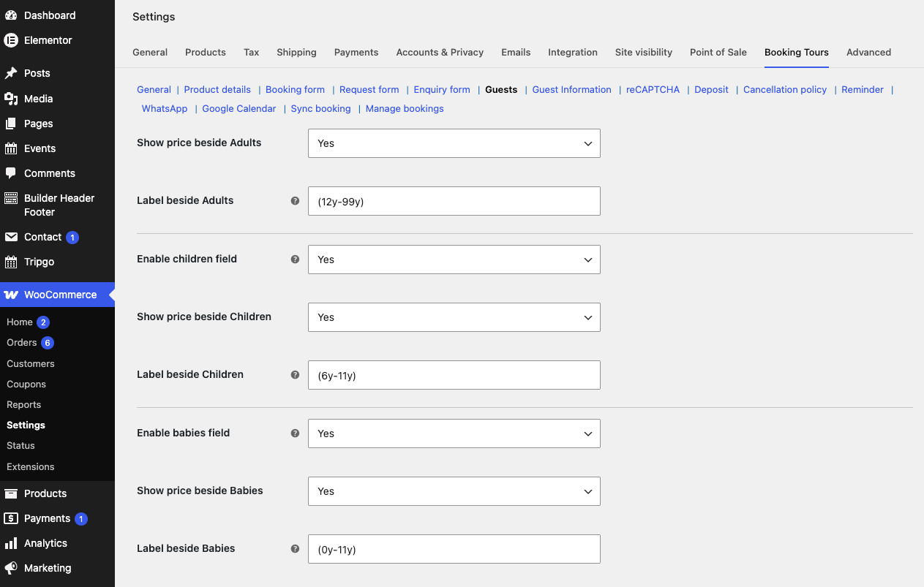The image size is (924, 587).
Task: Open Enable children field dropdown
Action: click(454, 260)
